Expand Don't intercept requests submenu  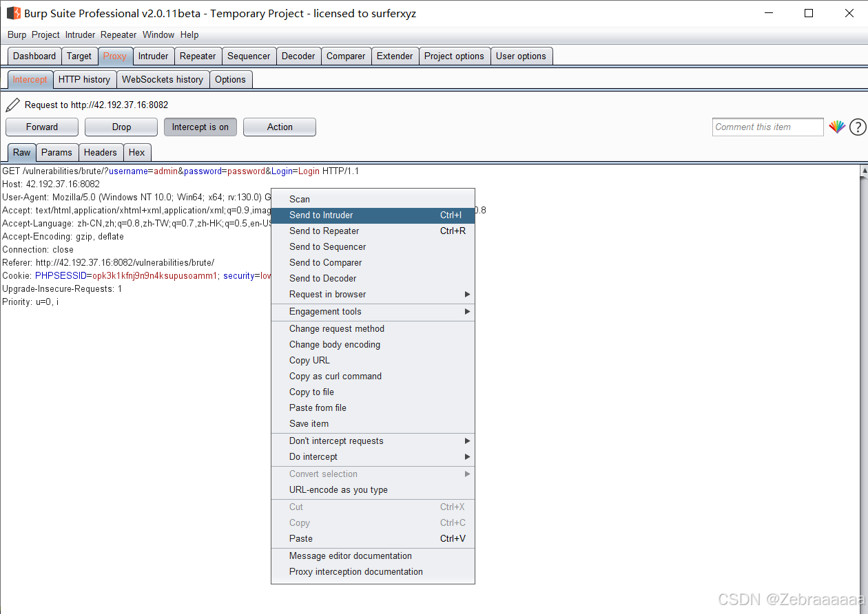(373, 441)
